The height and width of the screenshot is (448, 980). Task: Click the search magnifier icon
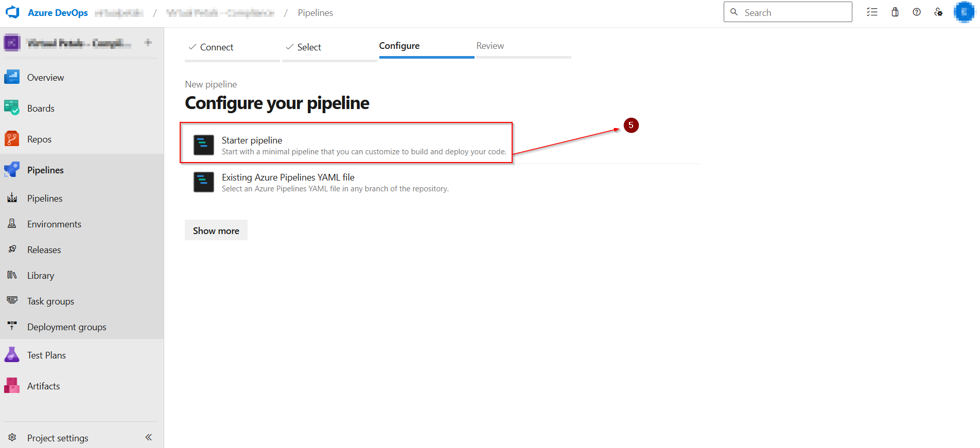[734, 12]
